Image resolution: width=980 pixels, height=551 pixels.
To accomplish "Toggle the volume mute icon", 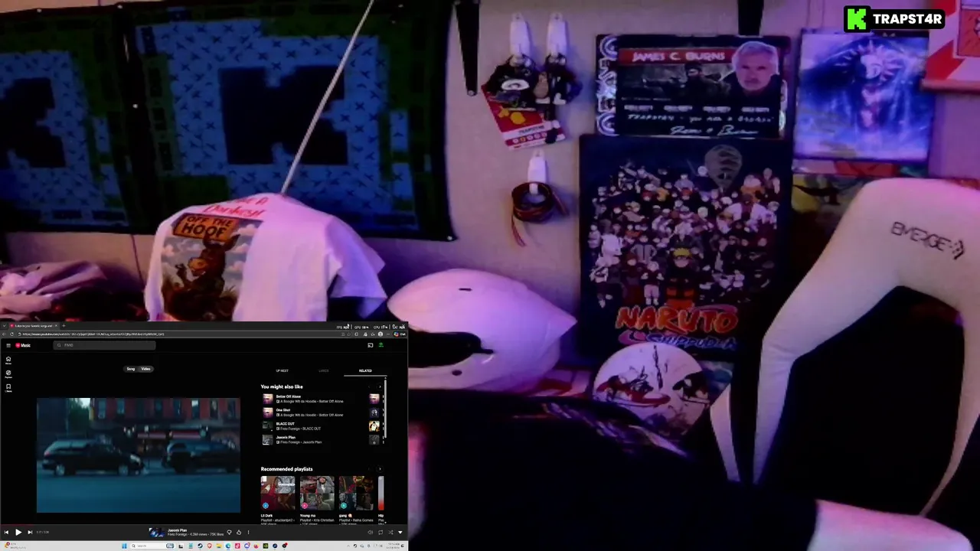I will (370, 532).
